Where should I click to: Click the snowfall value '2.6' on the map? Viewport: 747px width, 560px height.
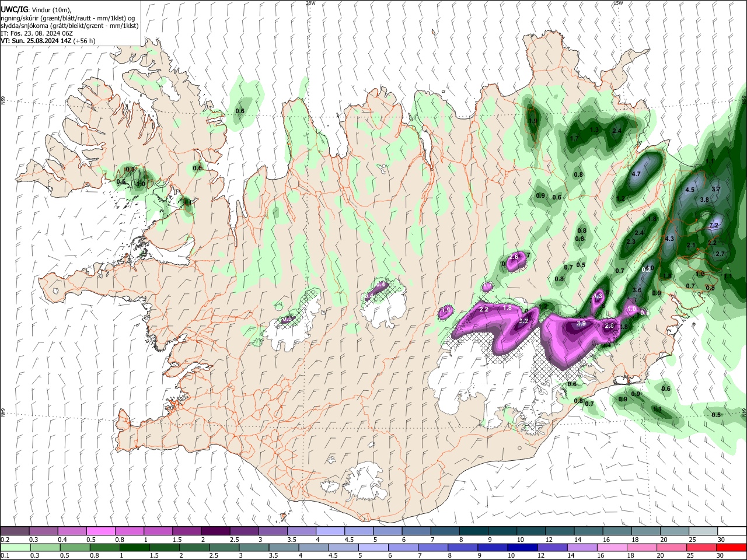coord(514,257)
